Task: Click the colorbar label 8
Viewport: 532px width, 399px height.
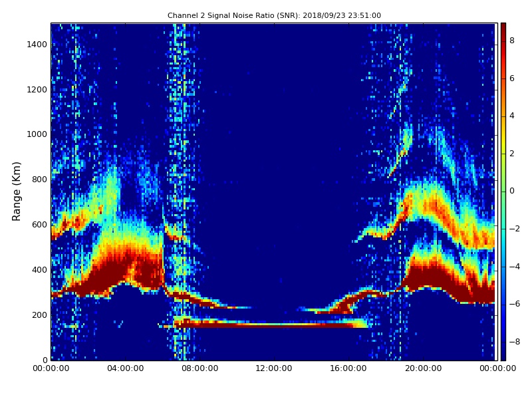Action: 512,41
